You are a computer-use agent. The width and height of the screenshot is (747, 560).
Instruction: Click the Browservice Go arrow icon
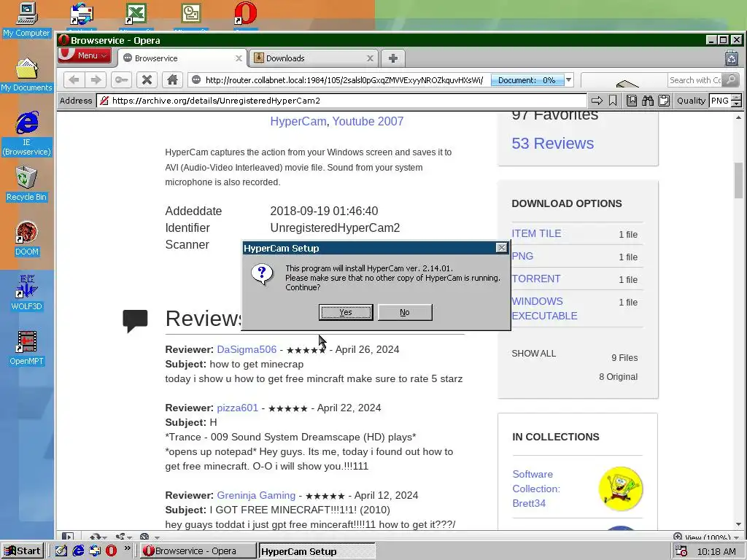coord(597,101)
